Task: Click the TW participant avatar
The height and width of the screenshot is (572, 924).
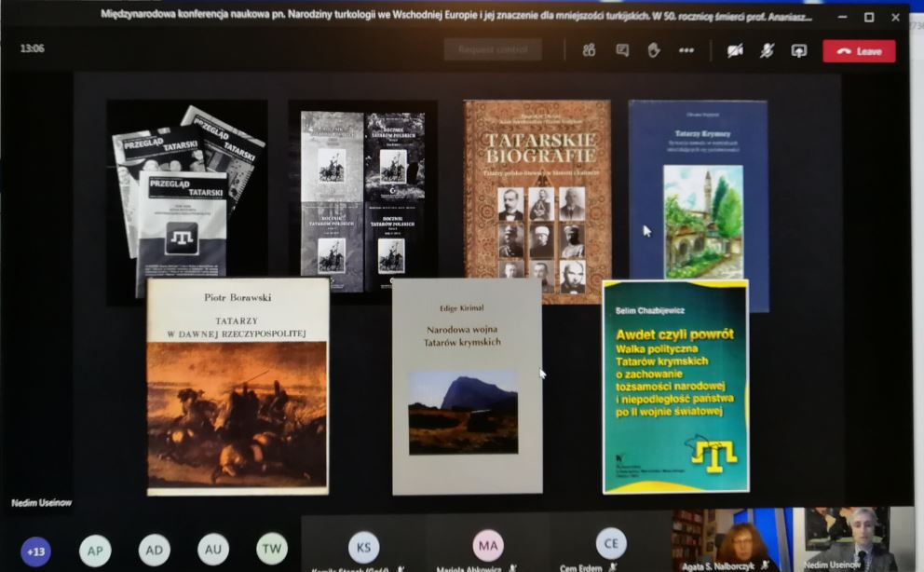Action: pos(272,550)
